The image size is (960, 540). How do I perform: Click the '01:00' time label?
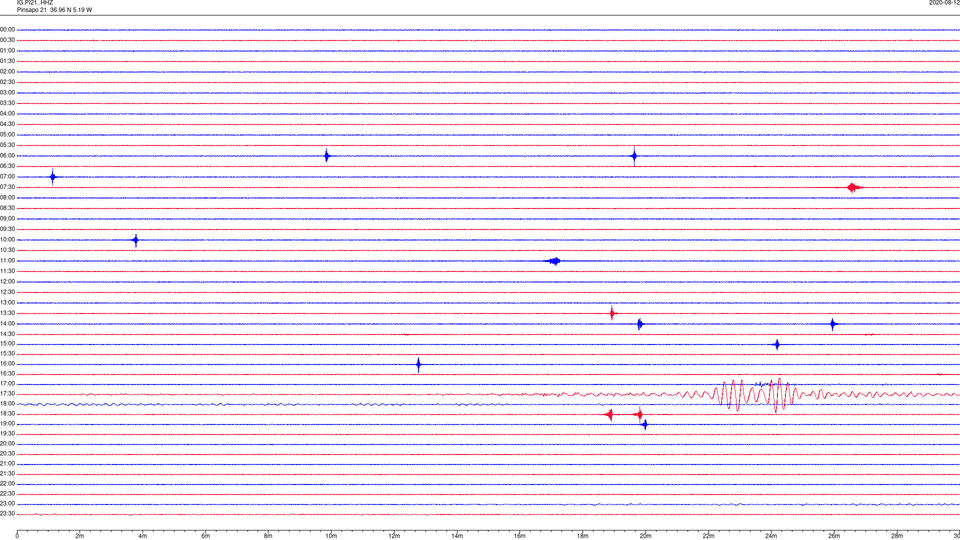7,51
